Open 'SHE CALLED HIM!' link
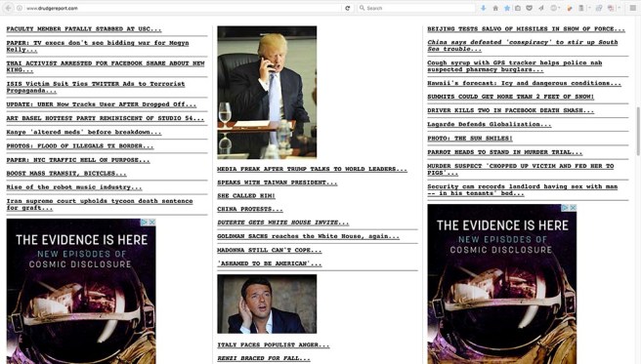The height and width of the screenshot is (364, 641). pyautogui.click(x=246, y=196)
